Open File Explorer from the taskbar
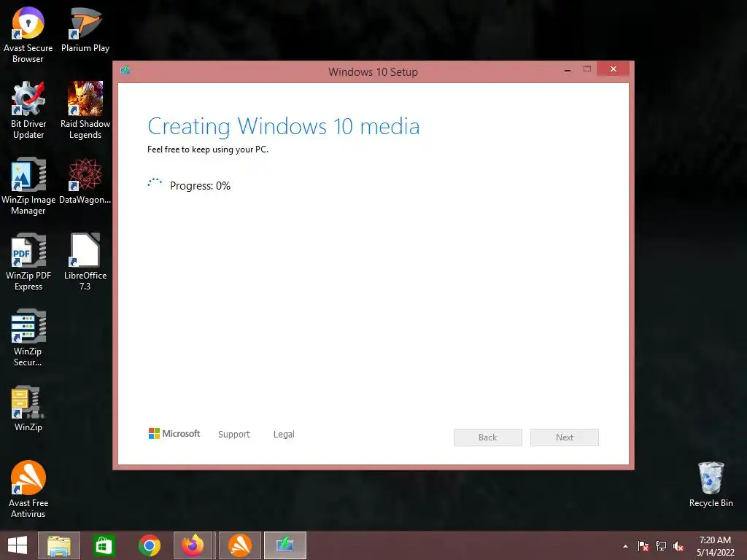 pyautogui.click(x=59, y=545)
